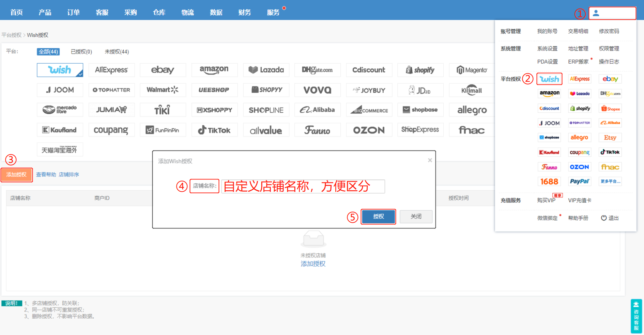Filter platforms by 已授权(0)
644x335 pixels.
click(x=81, y=52)
